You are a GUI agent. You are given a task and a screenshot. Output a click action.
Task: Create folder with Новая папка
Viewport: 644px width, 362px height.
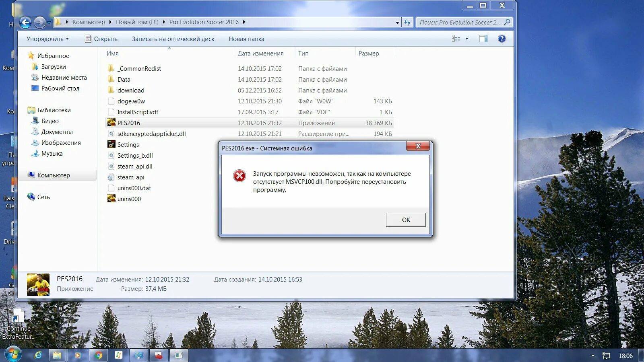(246, 39)
